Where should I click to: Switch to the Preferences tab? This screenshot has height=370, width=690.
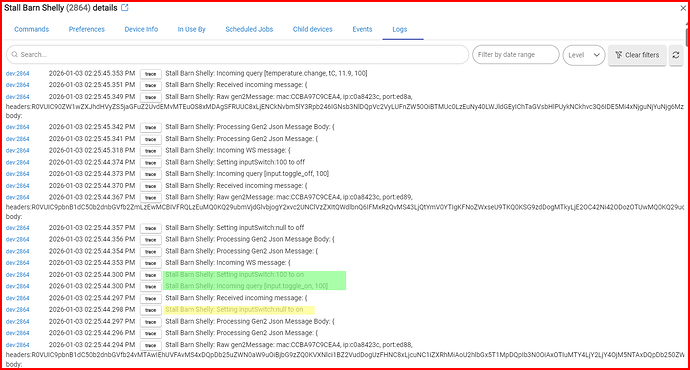[x=87, y=29]
